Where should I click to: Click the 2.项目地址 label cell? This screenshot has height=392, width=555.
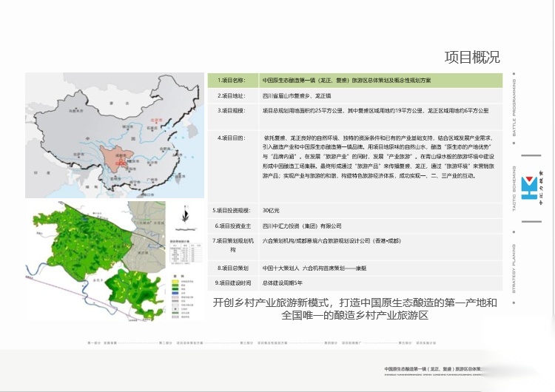[x=233, y=95]
